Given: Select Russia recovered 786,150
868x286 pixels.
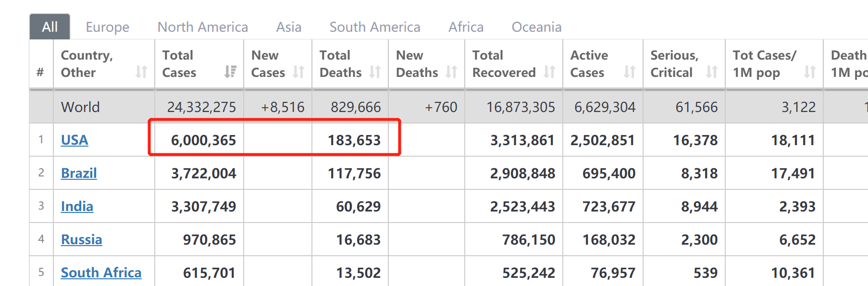Looking at the screenshot, I should (529, 239).
